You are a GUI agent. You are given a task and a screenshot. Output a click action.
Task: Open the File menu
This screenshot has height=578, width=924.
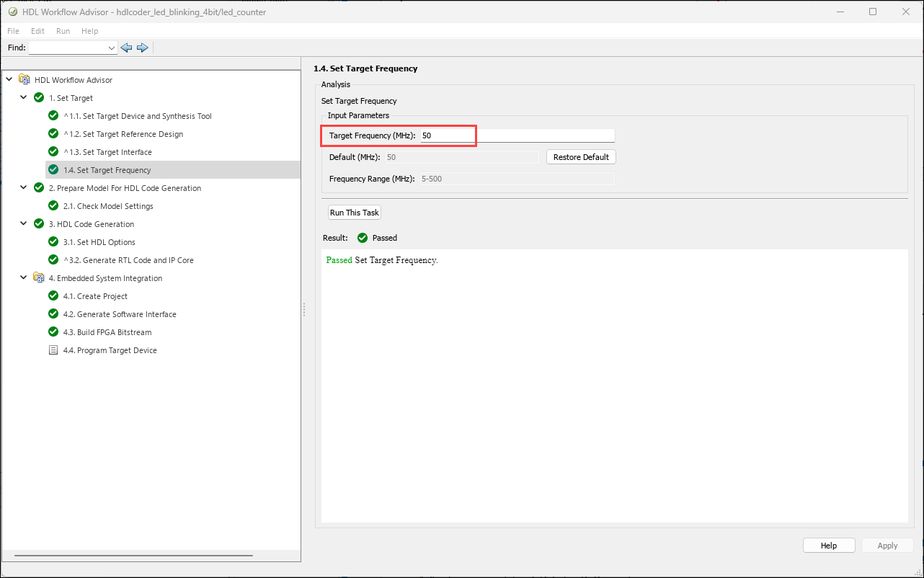(13, 31)
